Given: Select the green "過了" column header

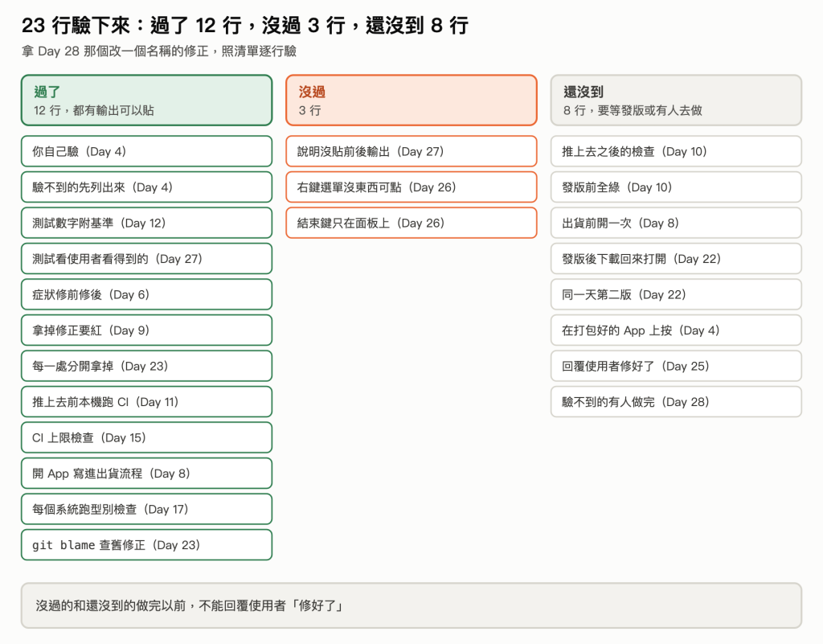Looking at the screenshot, I should point(147,100).
